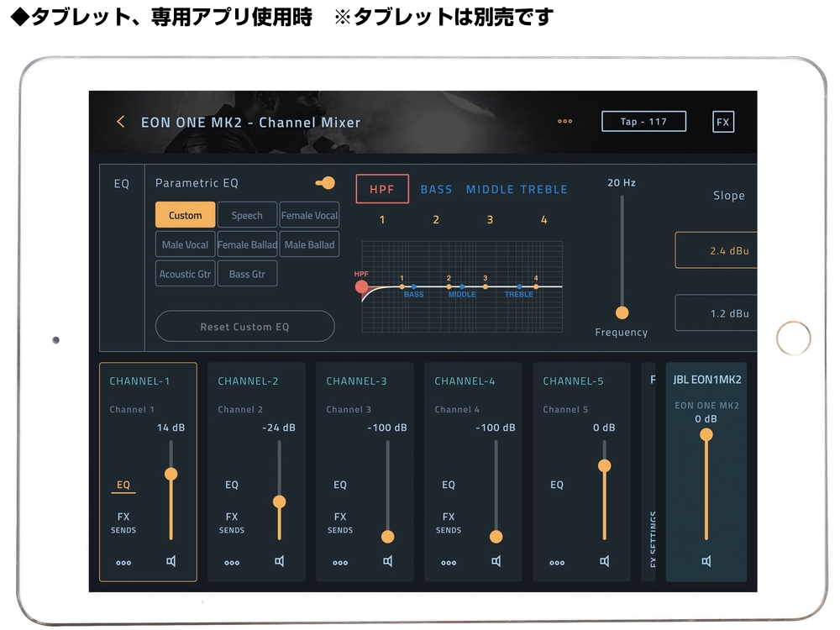Select the Female Ballad EQ preset
Screen dimensions: 840x630
(247, 244)
